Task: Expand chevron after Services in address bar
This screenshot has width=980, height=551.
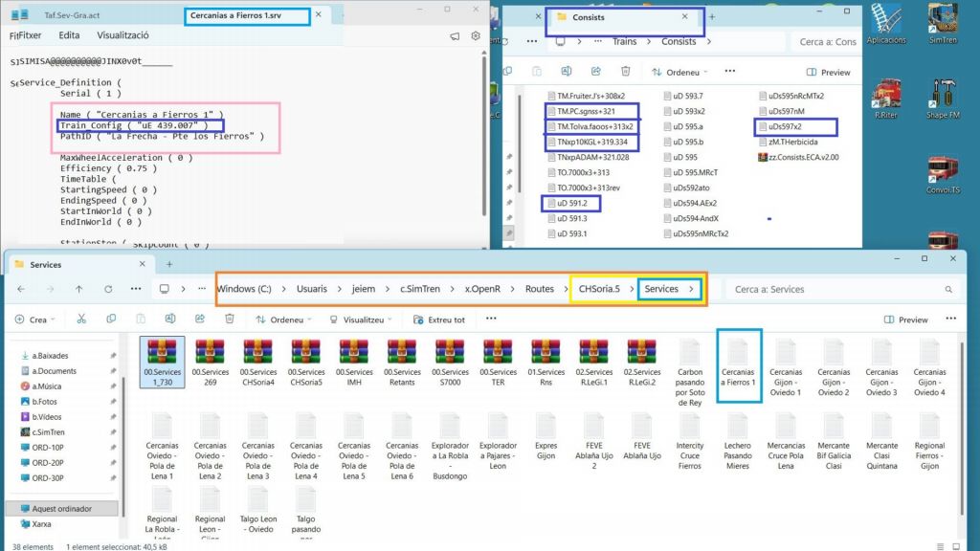Action: [691, 289]
